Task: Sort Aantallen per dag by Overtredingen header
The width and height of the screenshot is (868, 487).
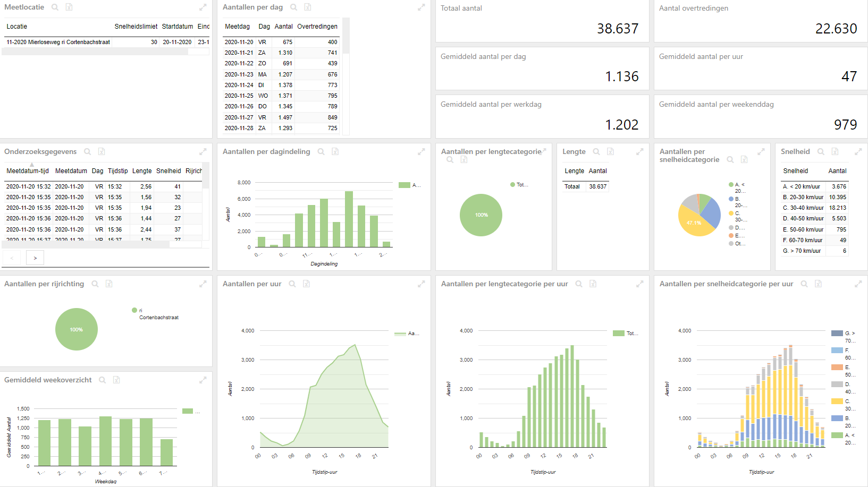Action: (317, 27)
